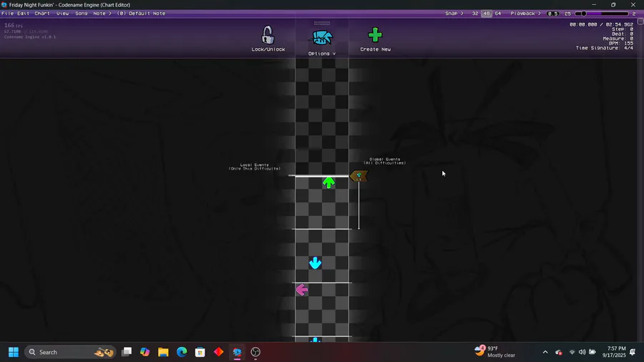Select the magenta left arrow note
This screenshot has width=644, height=362.
tap(301, 290)
